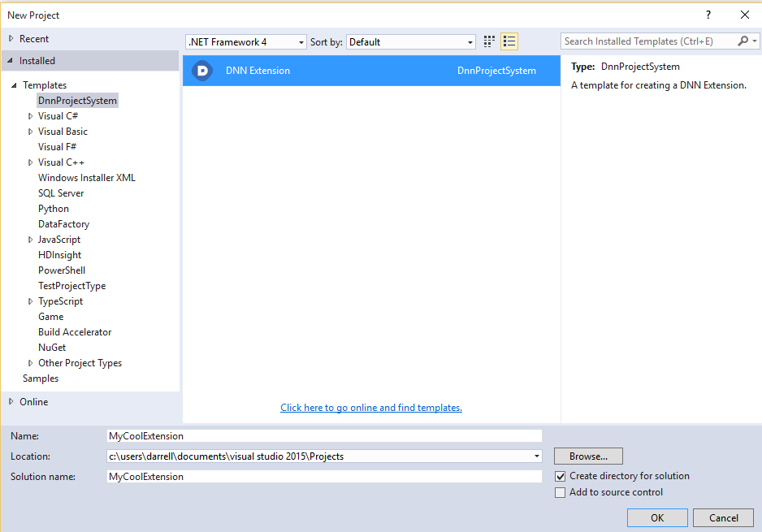Expand the JavaScript templates node

(30, 239)
